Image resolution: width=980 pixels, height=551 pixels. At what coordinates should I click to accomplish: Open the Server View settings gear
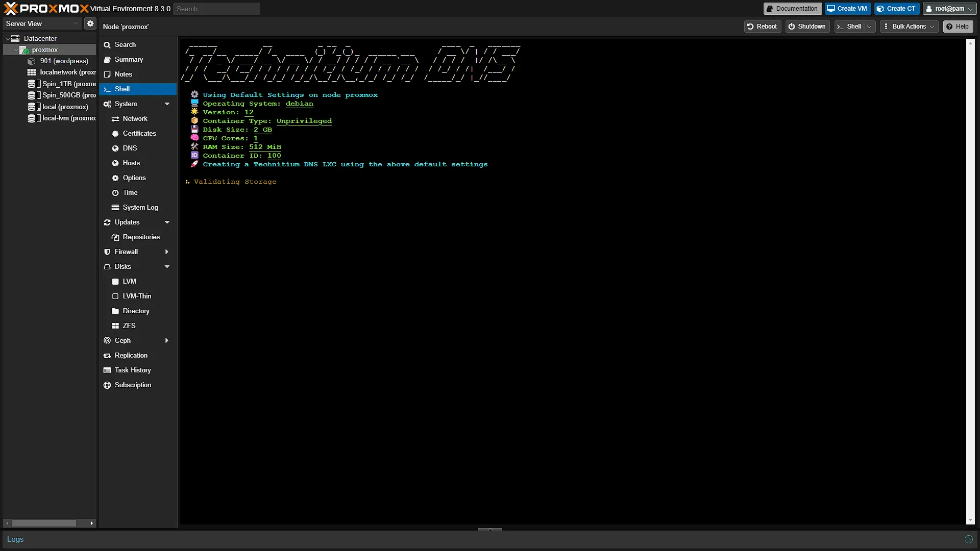(x=90, y=23)
